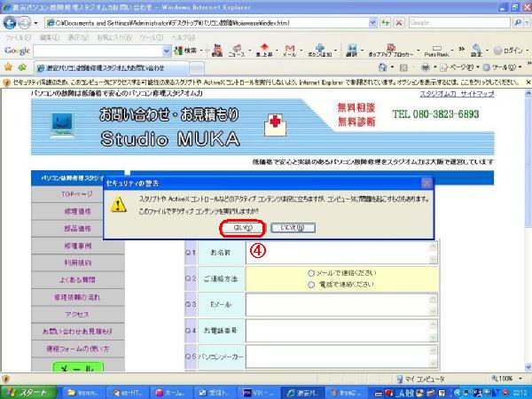This screenshot has height=399, width=532.
Task: Click the yellow warning icon in the dialog
Action: pos(119,205)
